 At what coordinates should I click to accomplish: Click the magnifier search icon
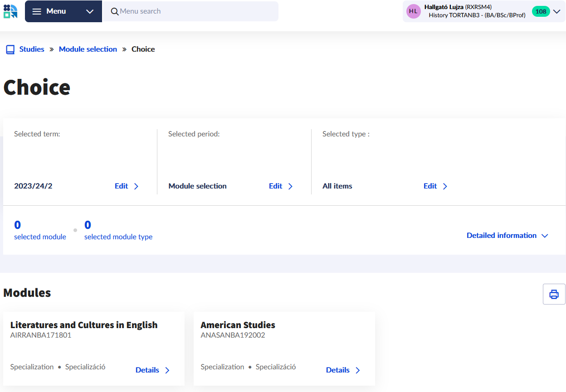[115, 11]
